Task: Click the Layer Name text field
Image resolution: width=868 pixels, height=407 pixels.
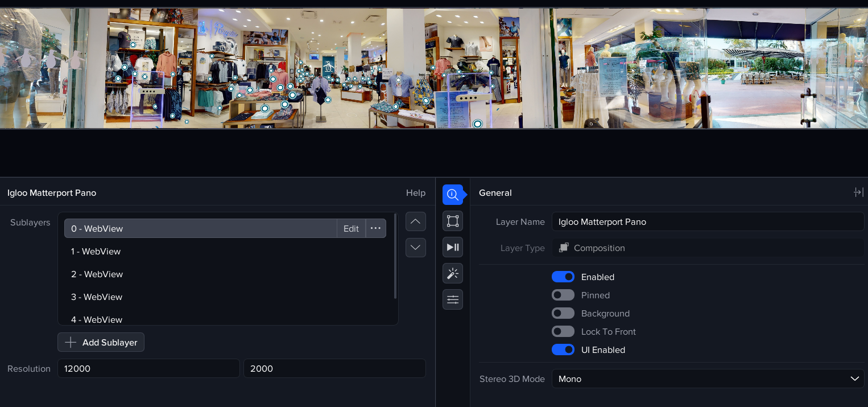Action: 708,222
